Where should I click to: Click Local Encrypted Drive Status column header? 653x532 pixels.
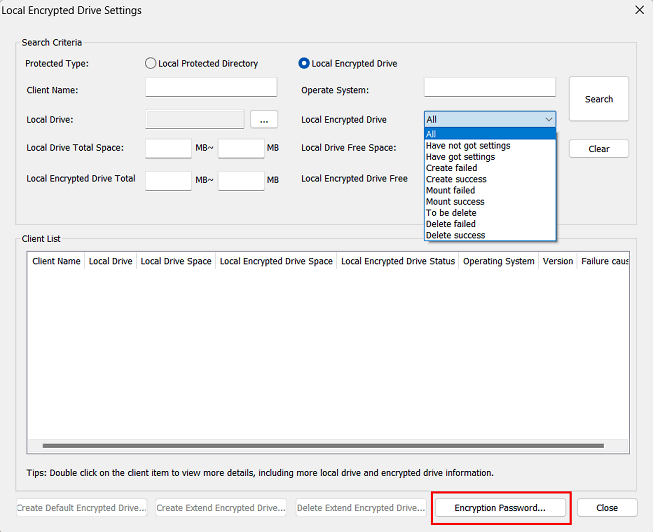point(397,262)
